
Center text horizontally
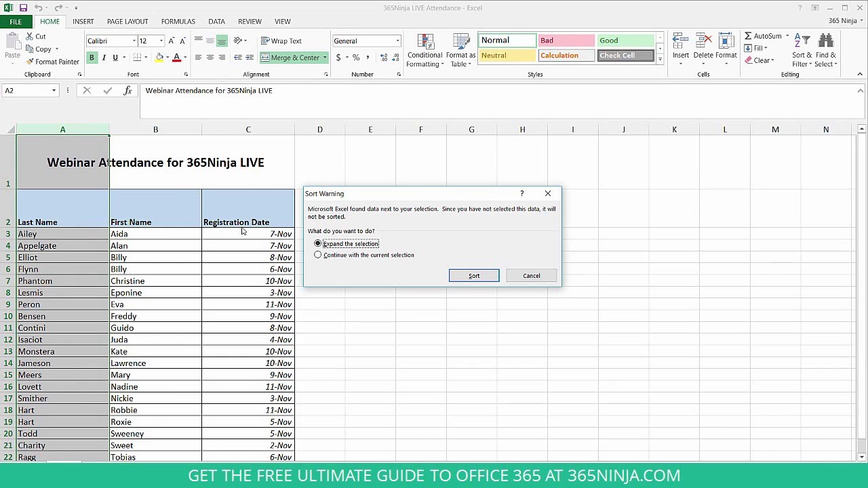pyautogui.click(x=210, y=58)
